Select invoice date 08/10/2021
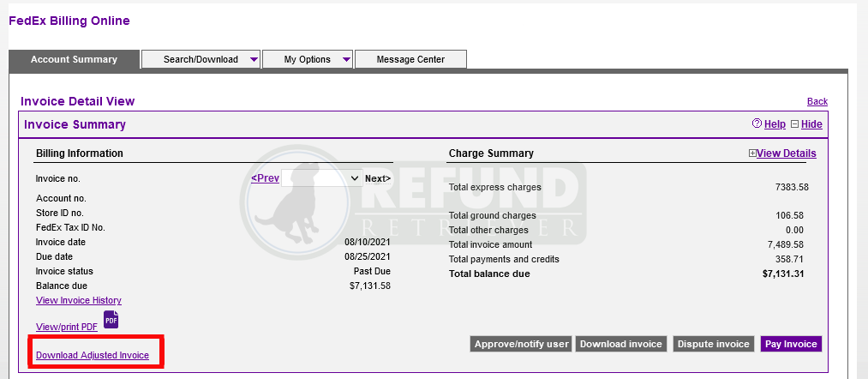The height and width of the screenshot is (379, 868). [x=368, y=242]
